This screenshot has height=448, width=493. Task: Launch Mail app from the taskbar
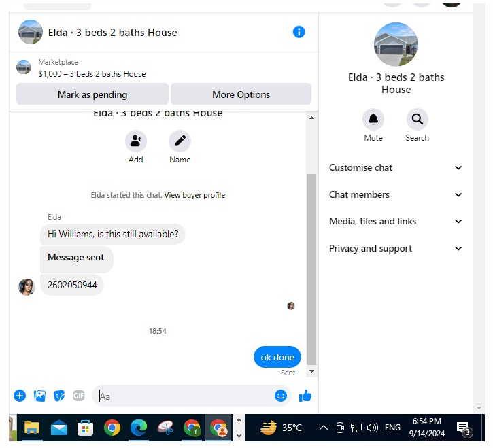pos(58,428)
